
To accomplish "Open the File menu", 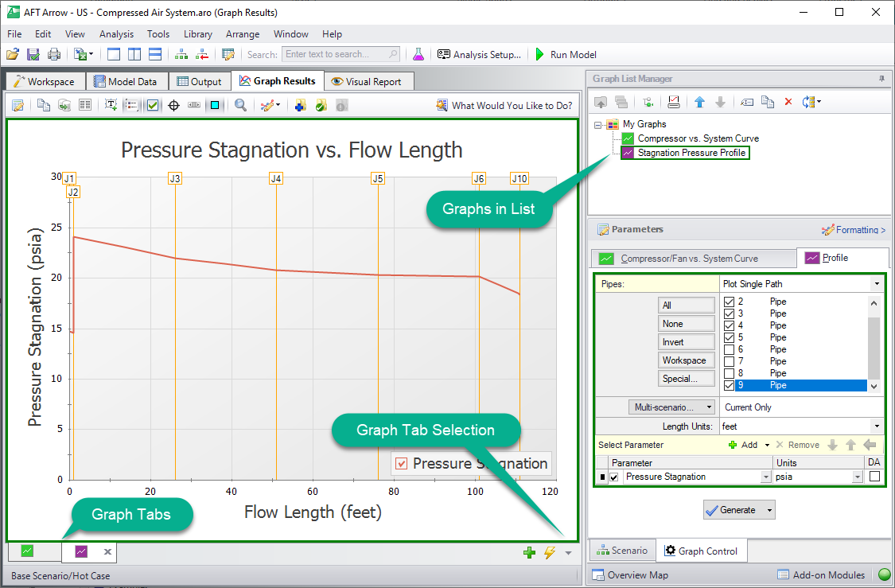I will [x=14, y=34].
